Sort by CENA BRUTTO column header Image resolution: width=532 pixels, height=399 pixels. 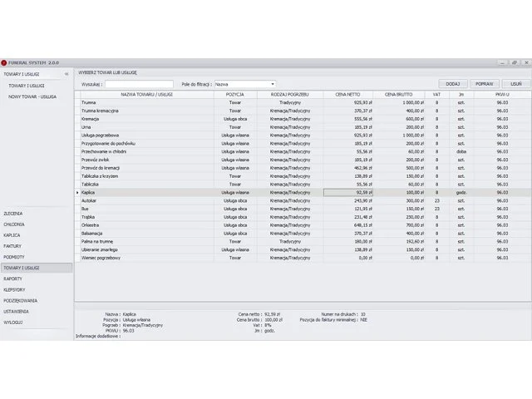pos(401,94)
